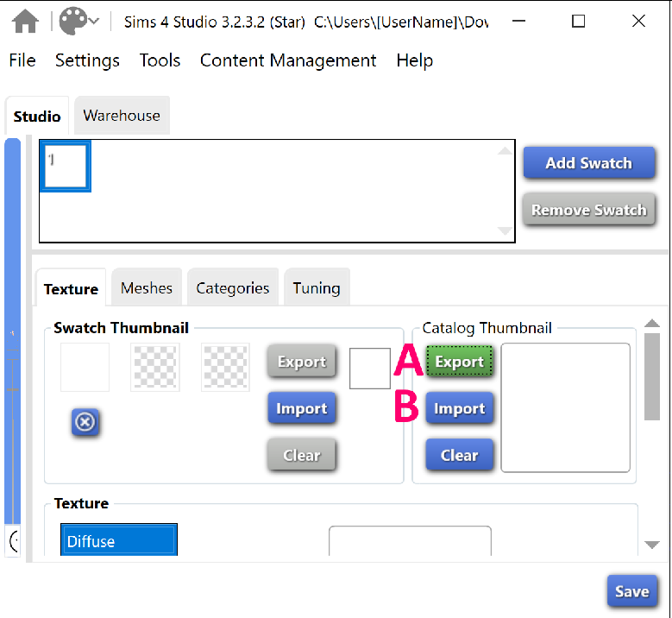This screenshot has height=618, width=672.
Task: Select the Diffuse texture entry
Action: (x=119, y=540)
